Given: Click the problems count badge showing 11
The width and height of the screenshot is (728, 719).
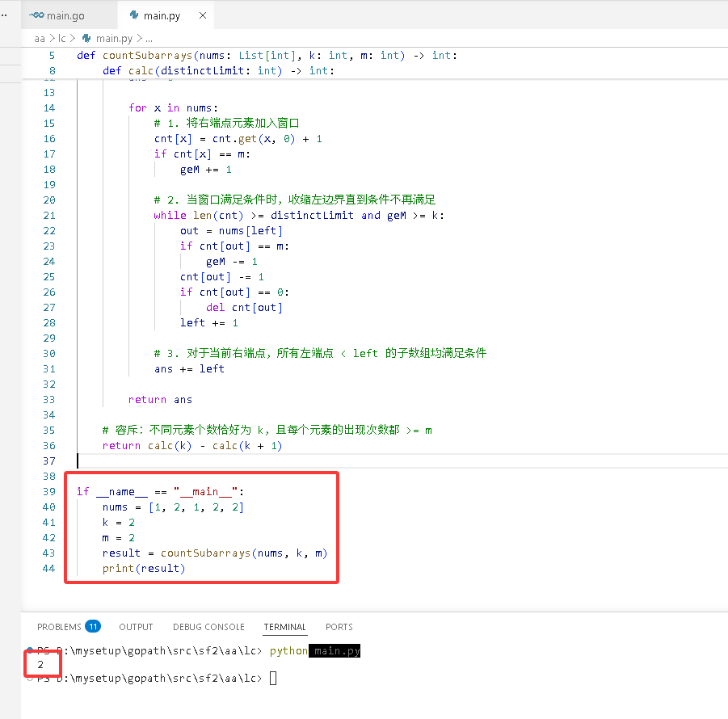Looking at the screenshot, I should 93,627.
